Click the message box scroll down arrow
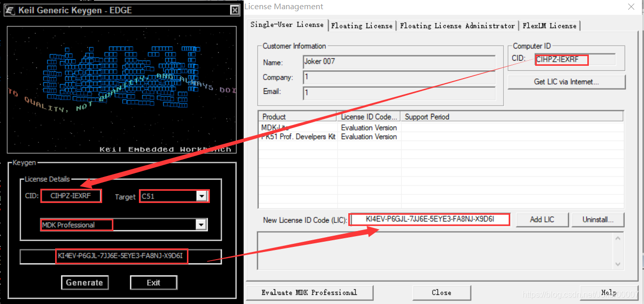Screen dimensions: 644x304 tap(618, 264)
